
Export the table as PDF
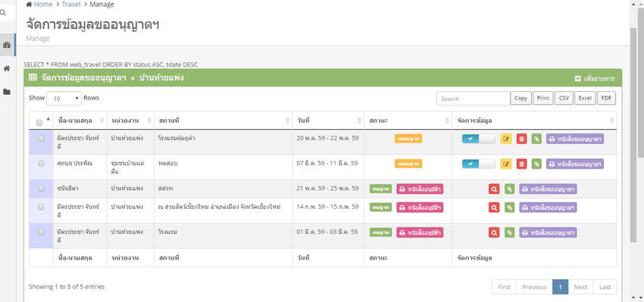pos(606,99)
